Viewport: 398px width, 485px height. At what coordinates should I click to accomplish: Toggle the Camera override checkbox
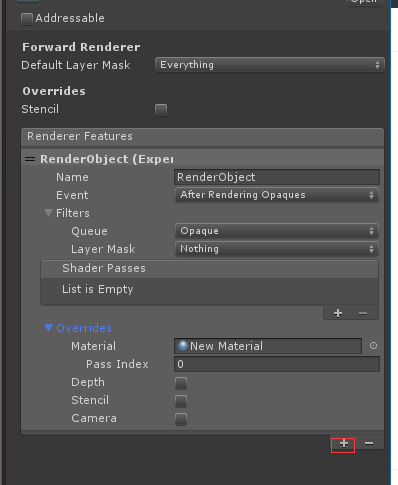[x=181, y=419]
